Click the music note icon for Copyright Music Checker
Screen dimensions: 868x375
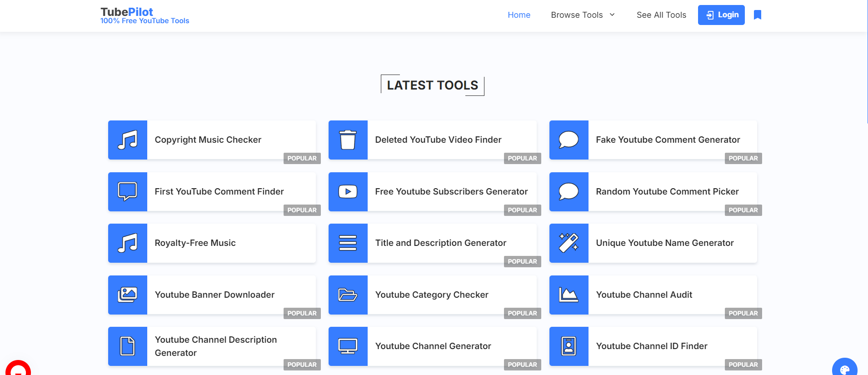(x=127, y=140)
